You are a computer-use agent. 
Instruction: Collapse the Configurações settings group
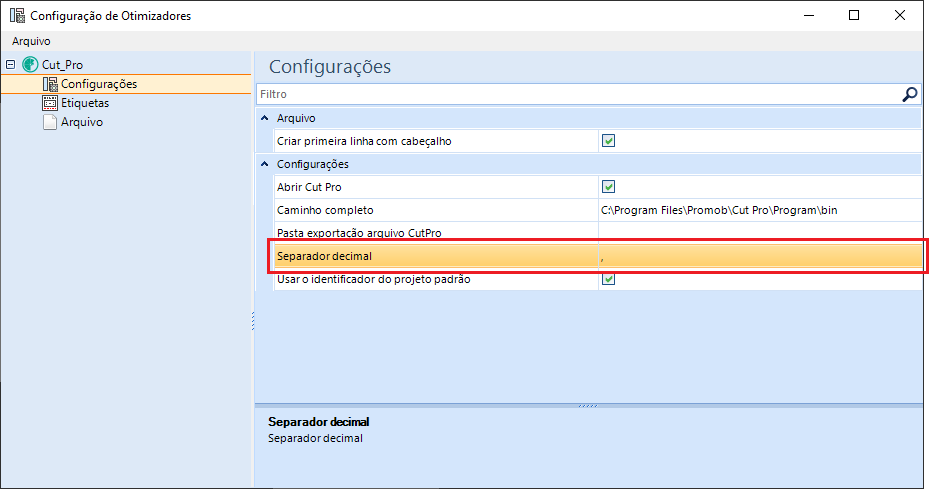coord(265,164)
